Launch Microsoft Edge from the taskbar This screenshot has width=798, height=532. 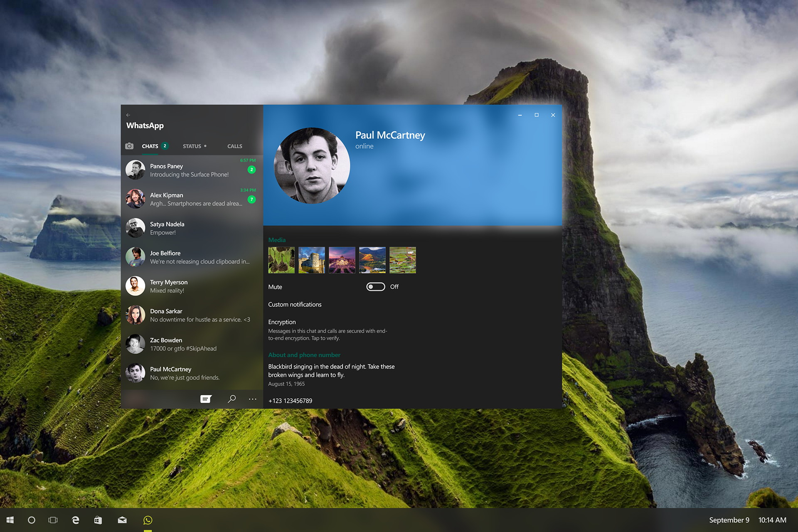pyautogui.click(x=76, y=520)
